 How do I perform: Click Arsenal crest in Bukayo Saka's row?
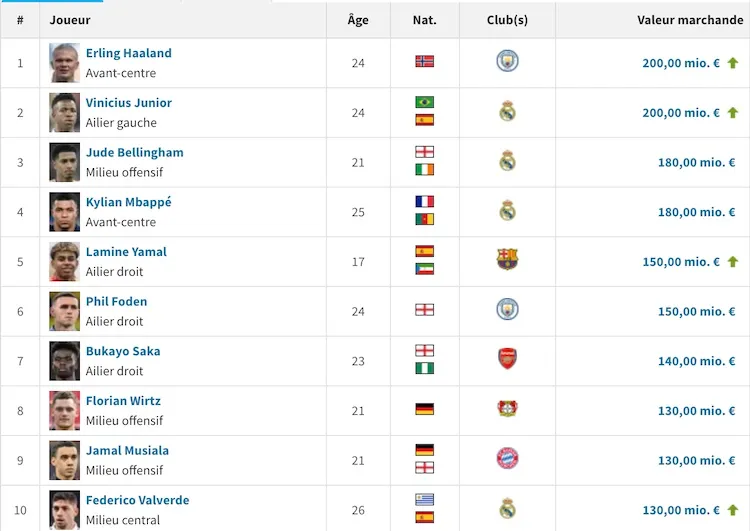[507, 360]
